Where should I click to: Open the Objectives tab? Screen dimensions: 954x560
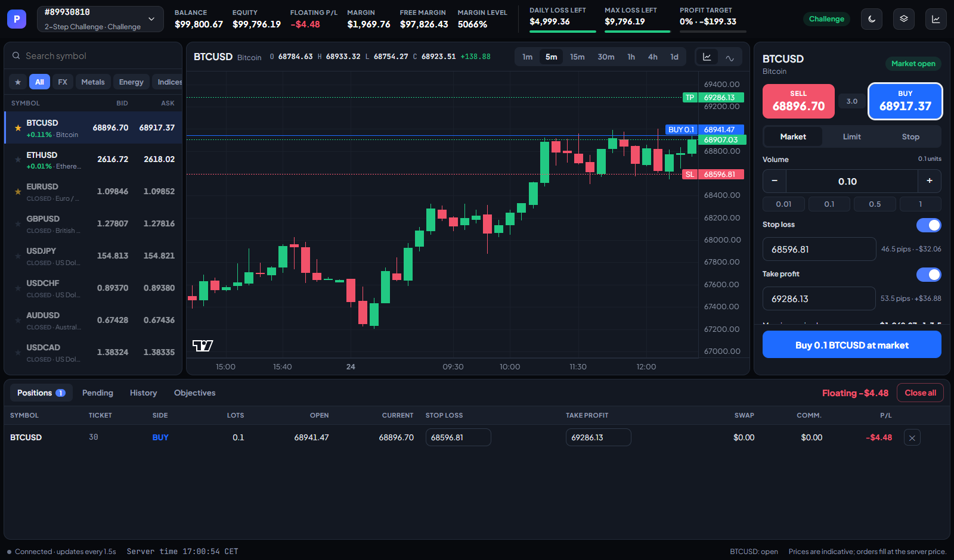(x=195, y=393)
